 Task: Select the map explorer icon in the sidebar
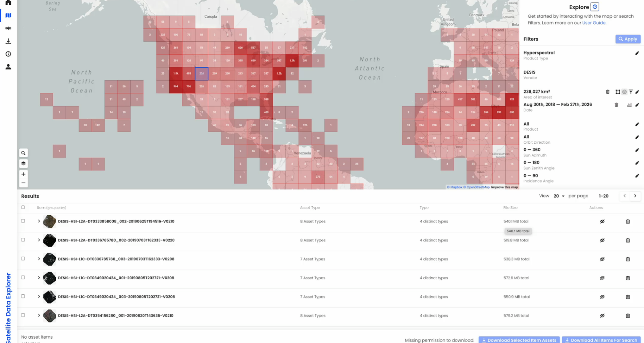point(8,15)
